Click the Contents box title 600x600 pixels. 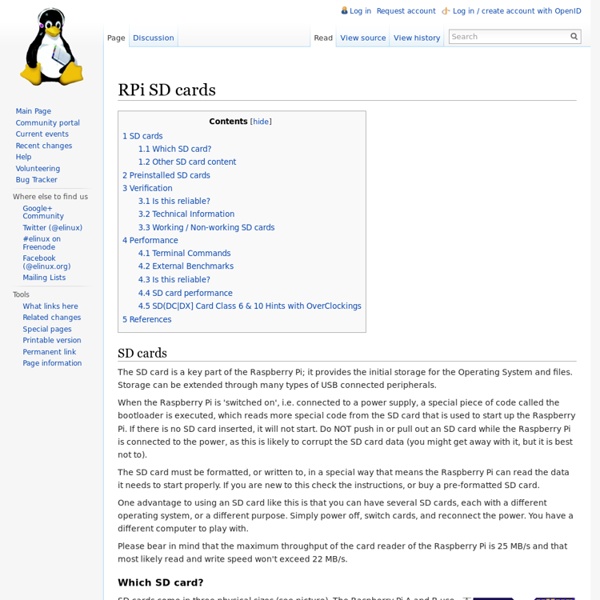pos(228,121)
